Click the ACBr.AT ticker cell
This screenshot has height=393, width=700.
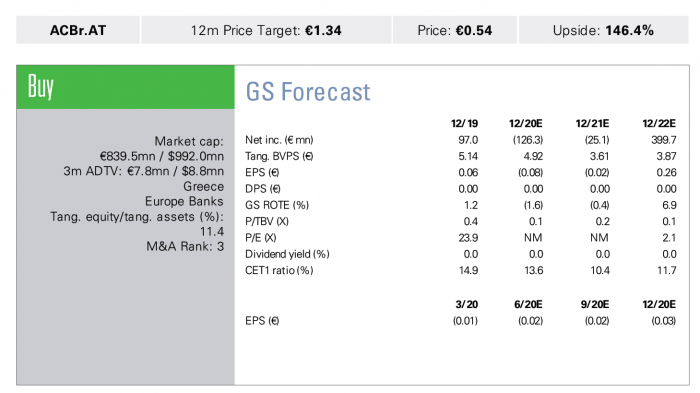point(78,30)
